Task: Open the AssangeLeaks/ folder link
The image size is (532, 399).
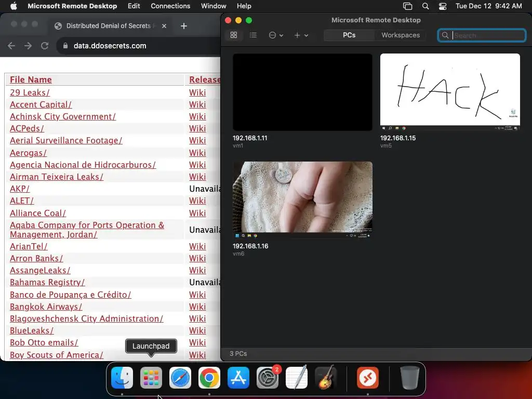Action: pyautogui.click(x=40, y=270)
